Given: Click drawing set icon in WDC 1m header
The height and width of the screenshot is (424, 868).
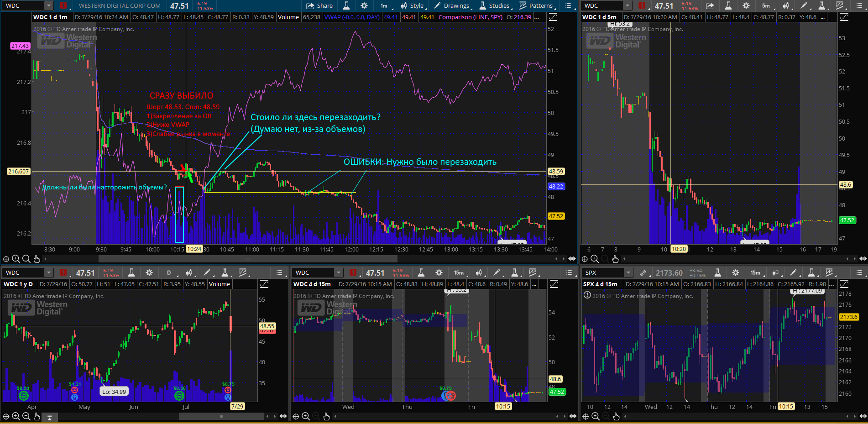Looking at the screenshot, I should coord(553,17).
